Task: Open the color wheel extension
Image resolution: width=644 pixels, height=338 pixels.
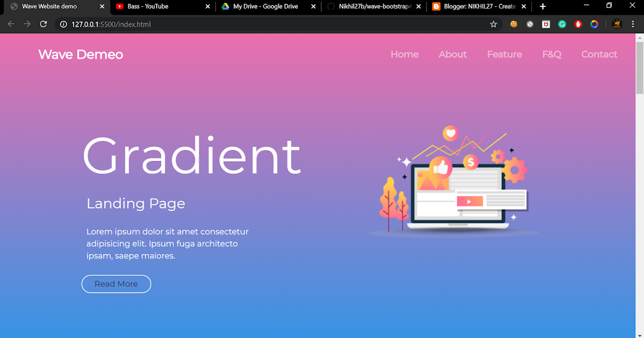Action: tap(594, 24)
